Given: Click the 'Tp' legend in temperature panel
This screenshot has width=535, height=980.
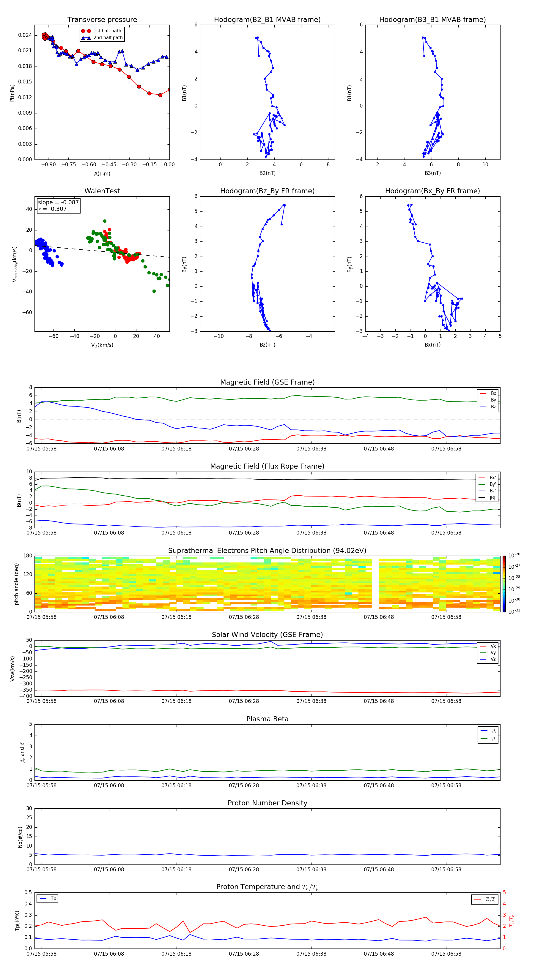Looking at the screenshot, I should (x=48, y=899).
